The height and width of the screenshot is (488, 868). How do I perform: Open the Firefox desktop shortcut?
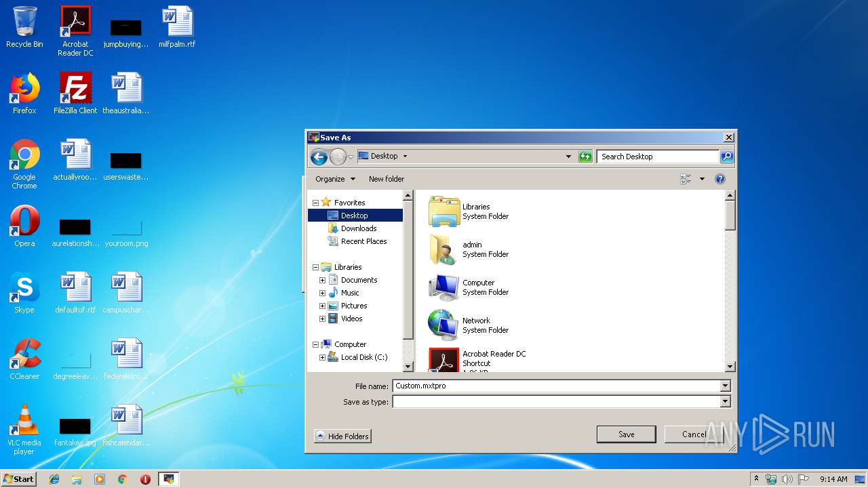click(x=24, y=94)
